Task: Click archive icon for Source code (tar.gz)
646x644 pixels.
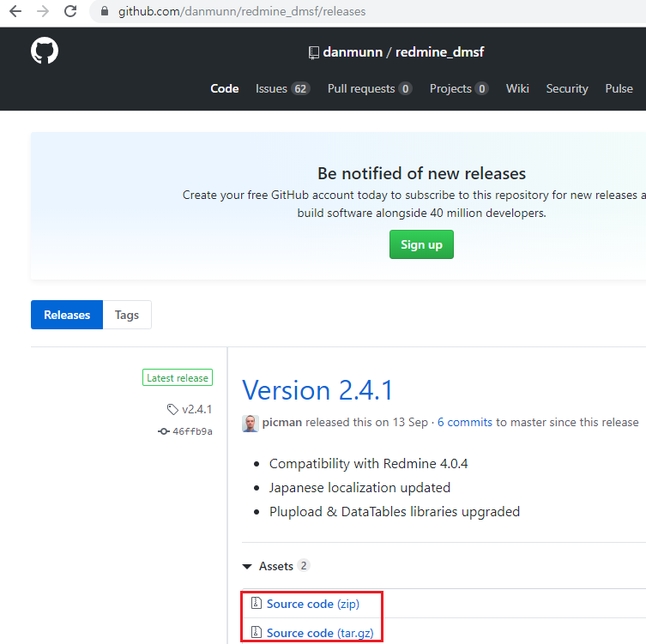Action: pos(257,632)
